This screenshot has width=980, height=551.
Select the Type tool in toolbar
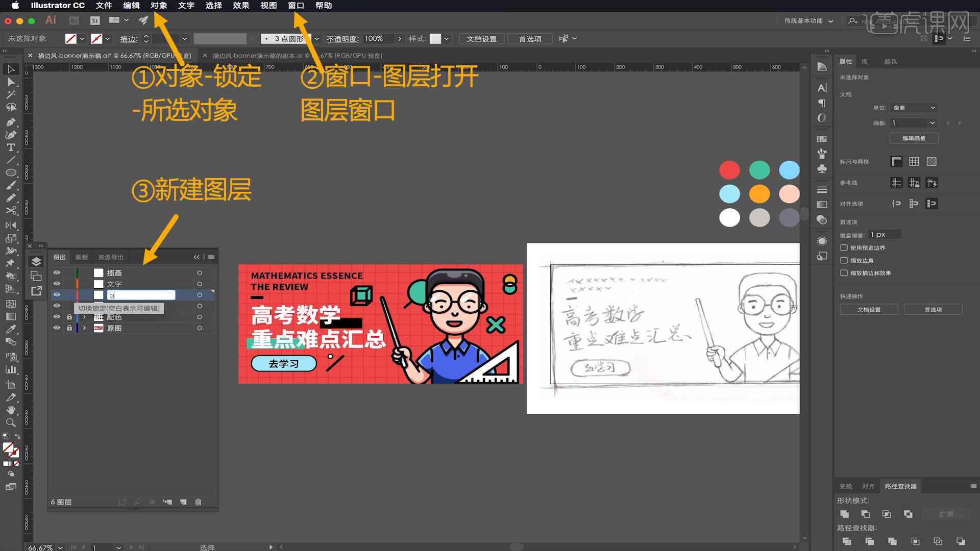coord(10,146)
